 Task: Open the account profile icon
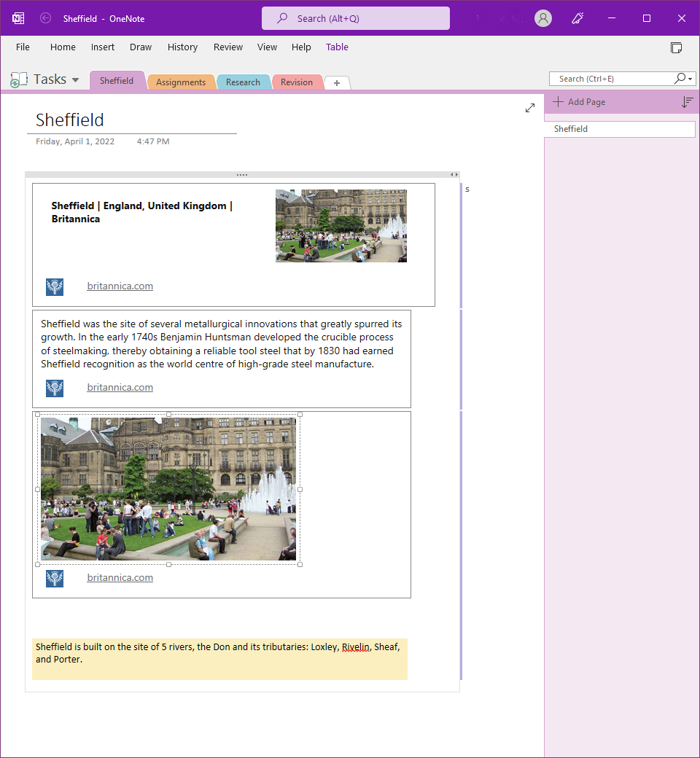542,18
